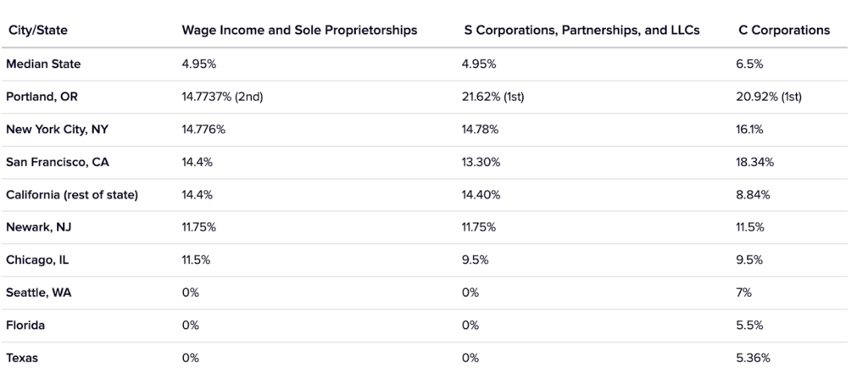
Task: Select the Newark, NJ row label
Action: click(x=36, y=227)
